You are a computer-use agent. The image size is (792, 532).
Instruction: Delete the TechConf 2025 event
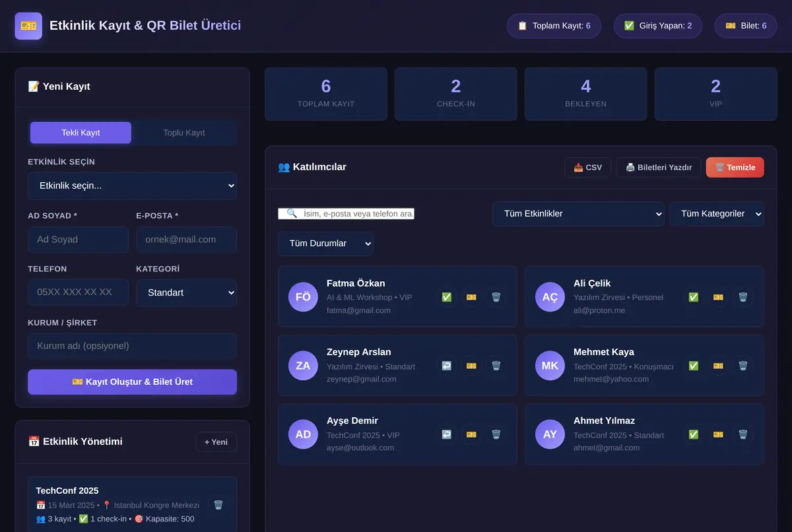click(218, 505)
